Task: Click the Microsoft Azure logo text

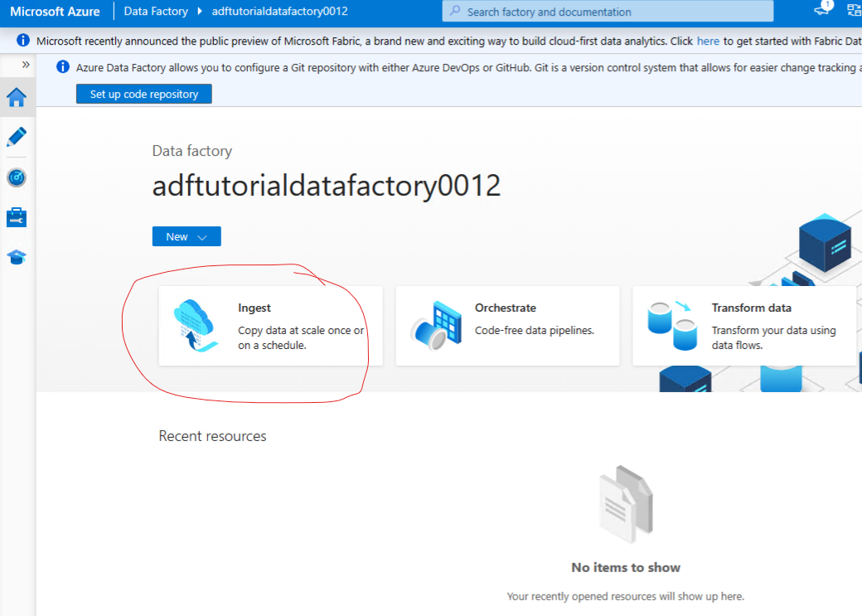Action: (55, 12)
